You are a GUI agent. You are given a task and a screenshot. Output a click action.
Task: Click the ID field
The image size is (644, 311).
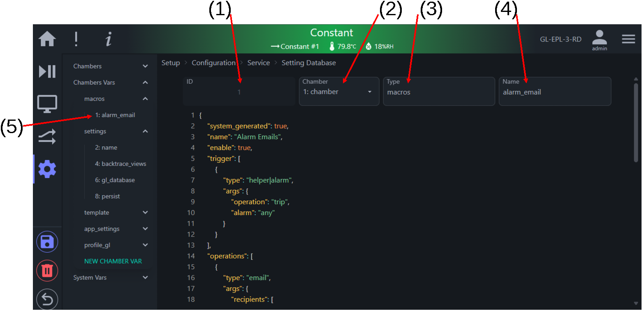[x=239, y=91]
